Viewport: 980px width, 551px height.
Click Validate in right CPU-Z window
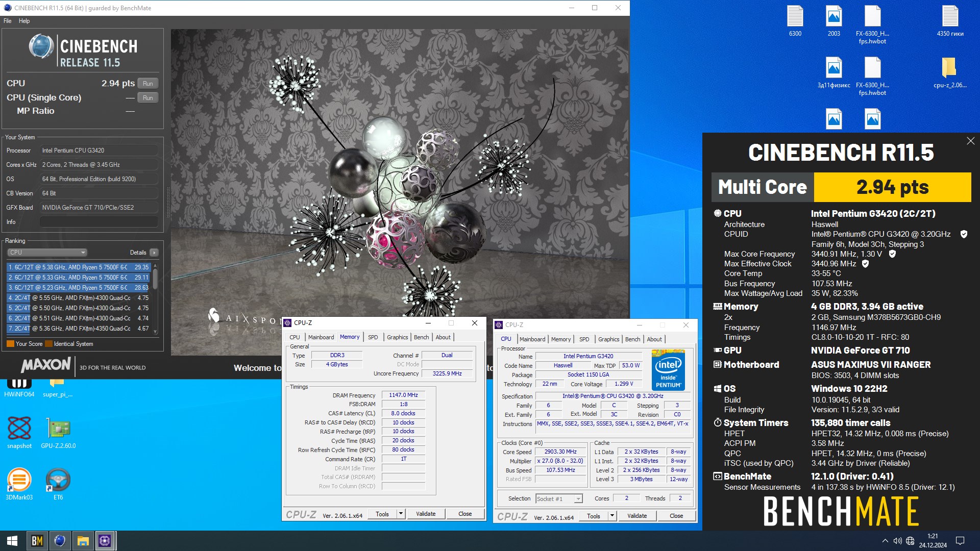(x=637, y=516)
